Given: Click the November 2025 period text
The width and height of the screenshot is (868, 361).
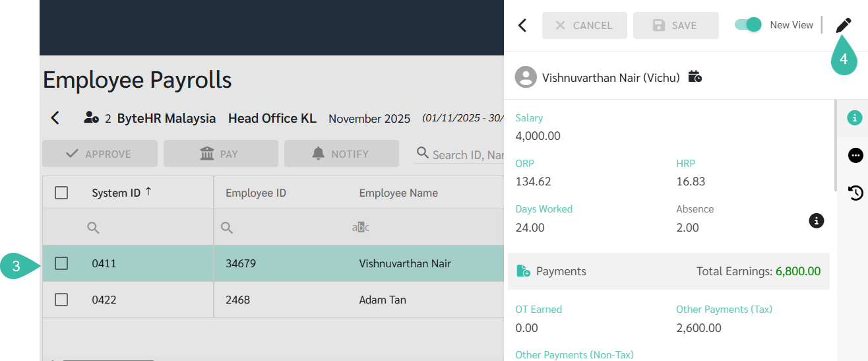Looking at the screenshot, I should 369,119.
